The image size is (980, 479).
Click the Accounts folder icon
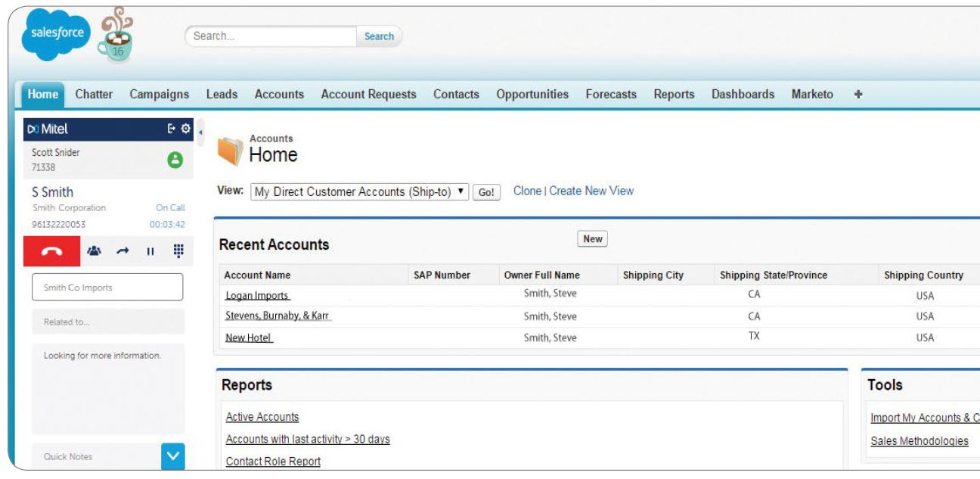tap(230, 151)
